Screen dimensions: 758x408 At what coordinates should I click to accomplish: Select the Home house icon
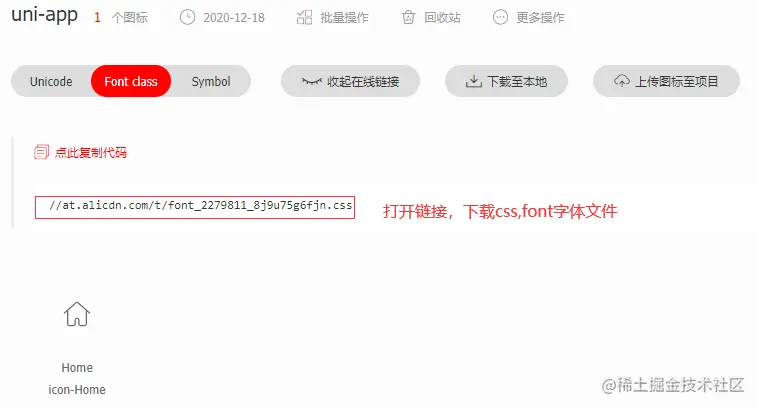[77, 314]
